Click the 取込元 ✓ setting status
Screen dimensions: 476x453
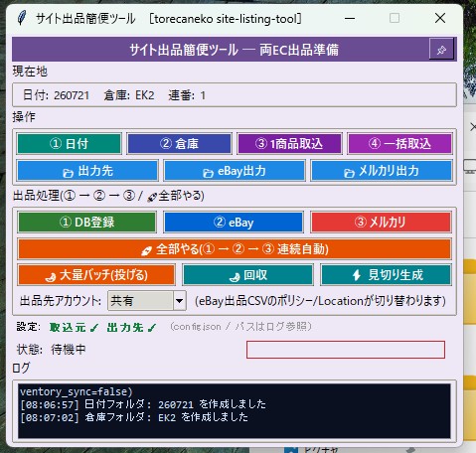(x=74, y=328)
